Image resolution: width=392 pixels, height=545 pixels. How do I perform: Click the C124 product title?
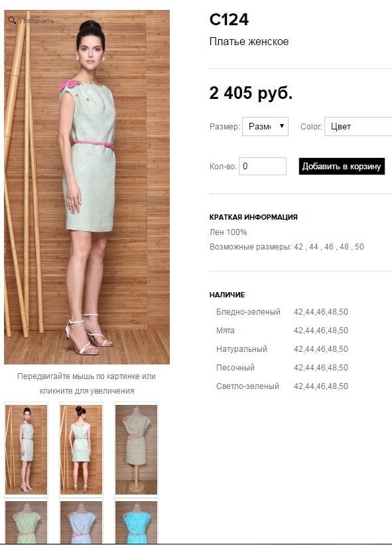click(x=229, y=19)
